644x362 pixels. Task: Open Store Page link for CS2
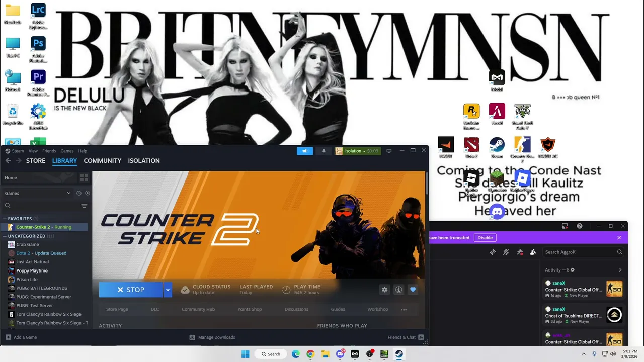[x=117, y=309]
